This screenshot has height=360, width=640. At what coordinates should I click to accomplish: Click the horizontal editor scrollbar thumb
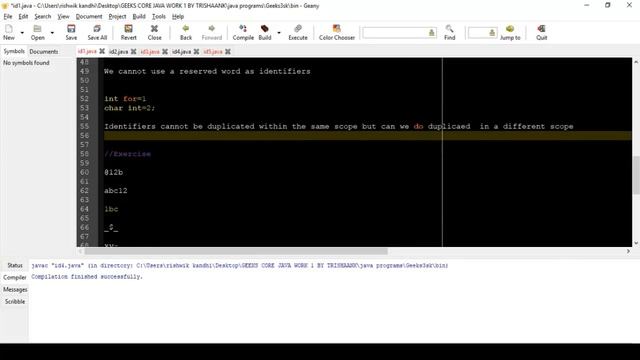(x=236, y=251)
